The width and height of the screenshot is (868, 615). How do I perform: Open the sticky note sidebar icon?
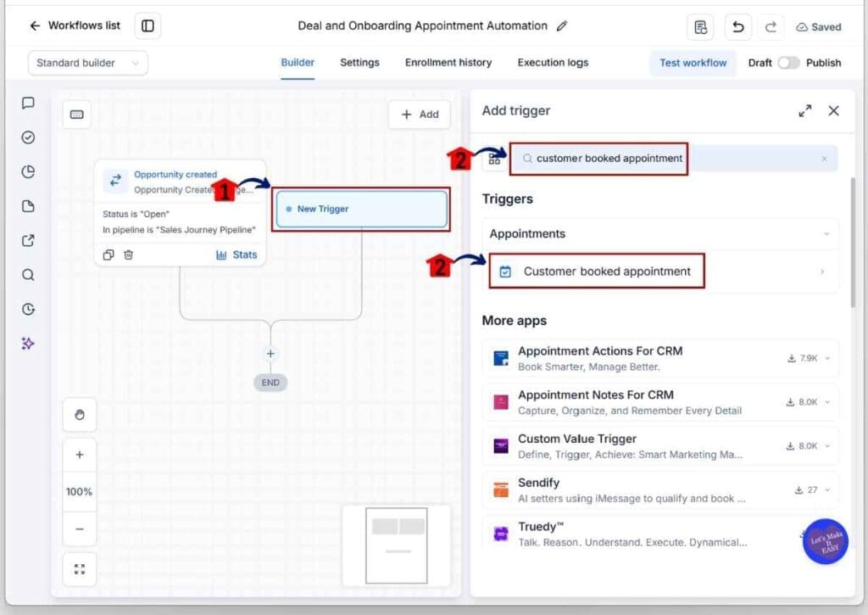coord(28,206)
